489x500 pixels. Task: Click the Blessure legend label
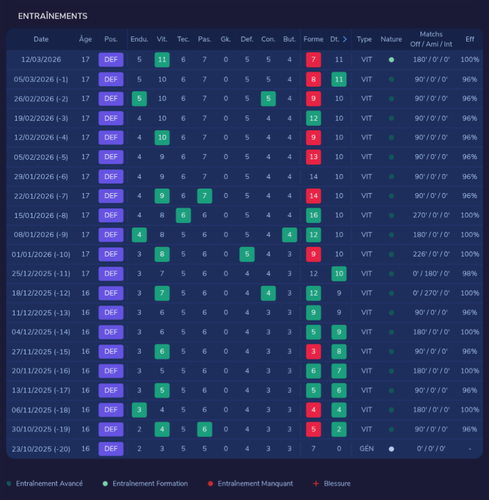click(337, 484)
